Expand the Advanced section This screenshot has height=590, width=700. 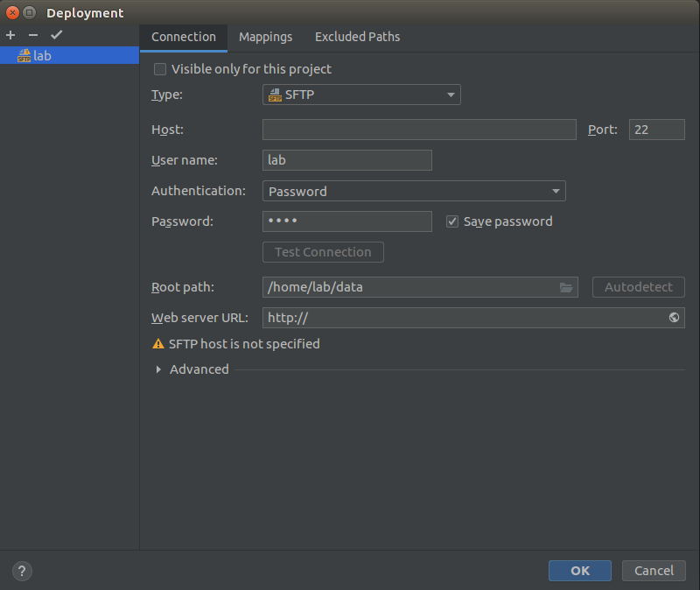[158, 369]
